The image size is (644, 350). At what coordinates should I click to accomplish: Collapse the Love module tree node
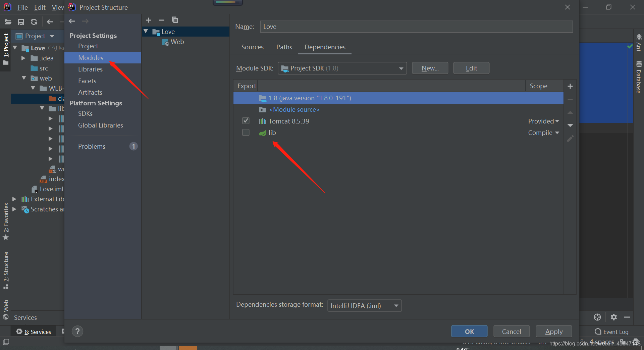coord(146,31)
